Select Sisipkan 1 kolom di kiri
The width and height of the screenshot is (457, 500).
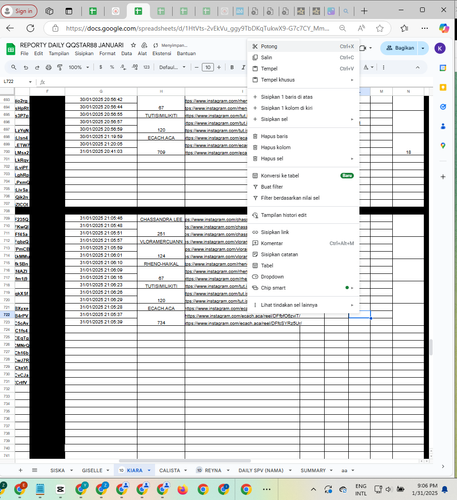click(303, 108)
